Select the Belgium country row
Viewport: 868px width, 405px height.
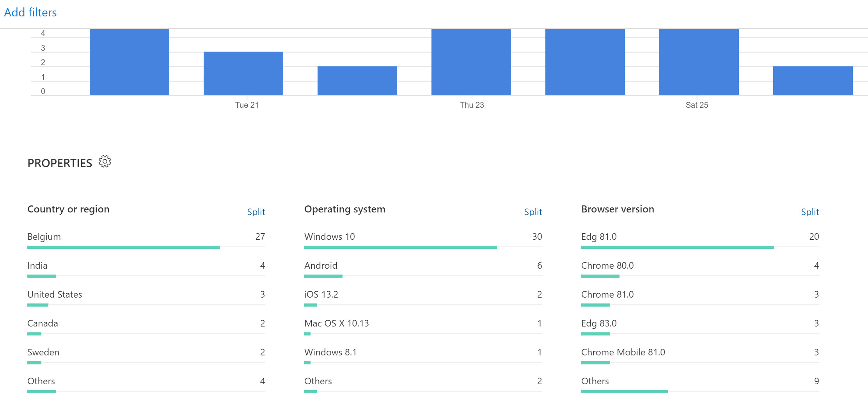tap(44, 237)
